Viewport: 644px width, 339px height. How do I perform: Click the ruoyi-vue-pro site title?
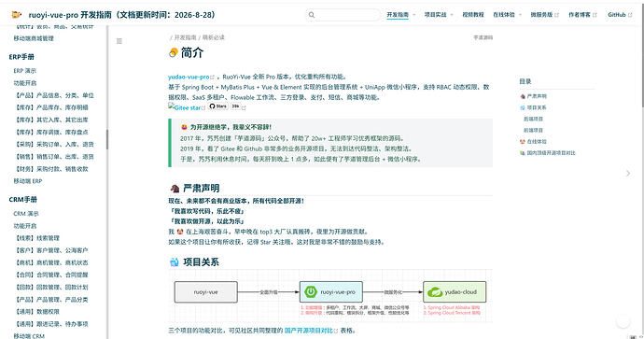click(x=122, y=15)
